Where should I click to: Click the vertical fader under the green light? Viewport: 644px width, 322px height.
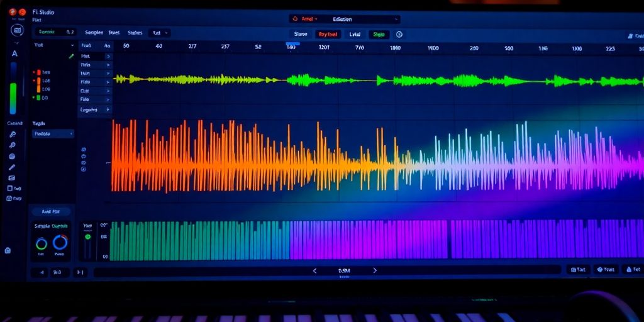[x=87, y=249]
